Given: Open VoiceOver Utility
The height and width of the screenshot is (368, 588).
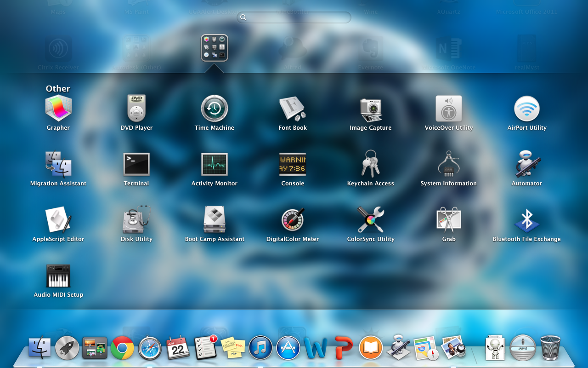Looking at the screenshot, I should click(x=449, y=109).
